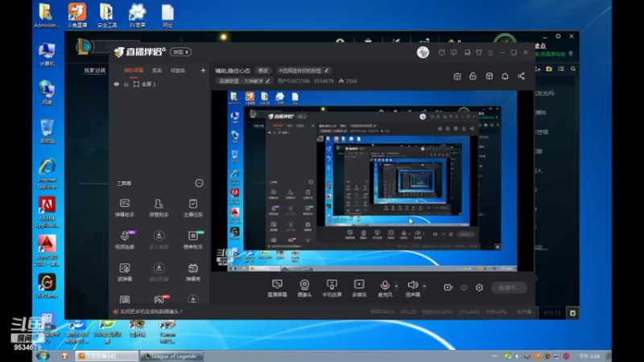Click 玩家对战 tab in League client

click(x=95, y=71)
